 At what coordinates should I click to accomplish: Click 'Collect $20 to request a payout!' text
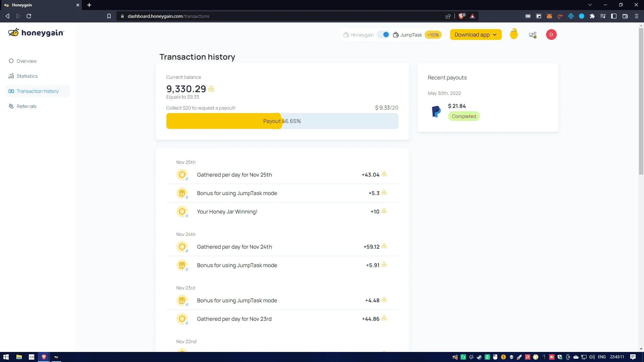(201, 108)
